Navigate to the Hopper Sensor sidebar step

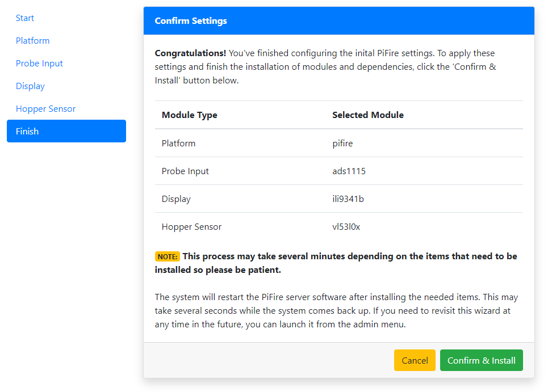pyautogui.click(x=45, y=109)
